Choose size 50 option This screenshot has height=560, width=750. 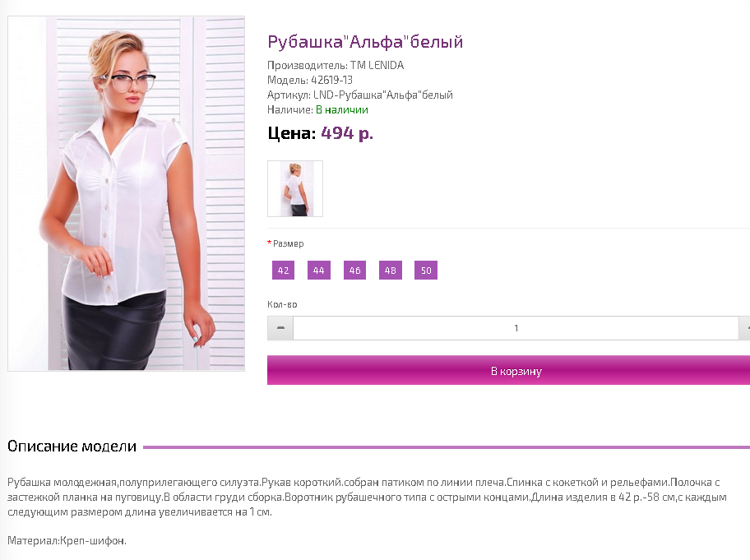point(426,271)
